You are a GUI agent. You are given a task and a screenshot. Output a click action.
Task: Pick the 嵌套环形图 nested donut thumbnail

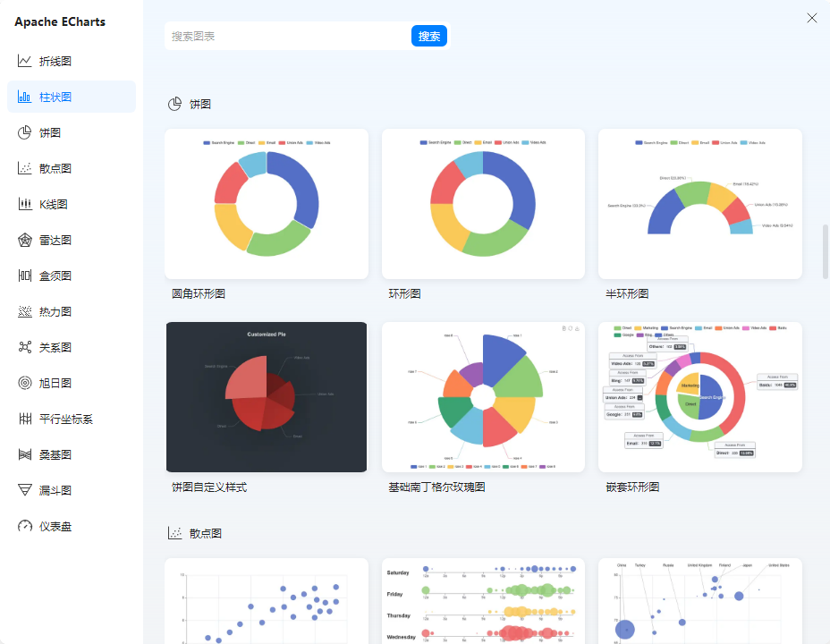tap(699, 397)
